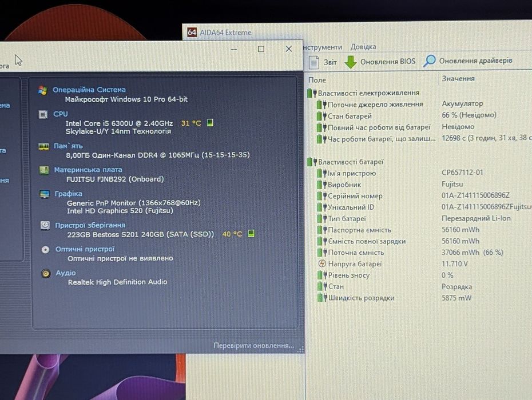Screen dimensions: 532x400
Task: Click the Акумулятор power source value
Action: (462, 104)
